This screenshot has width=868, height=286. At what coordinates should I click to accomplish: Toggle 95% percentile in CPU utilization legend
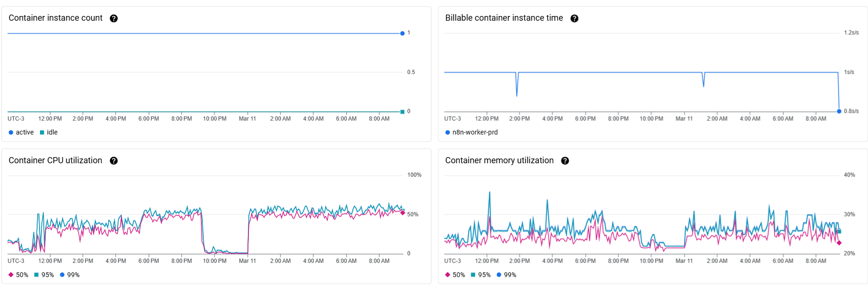(44, 275)
